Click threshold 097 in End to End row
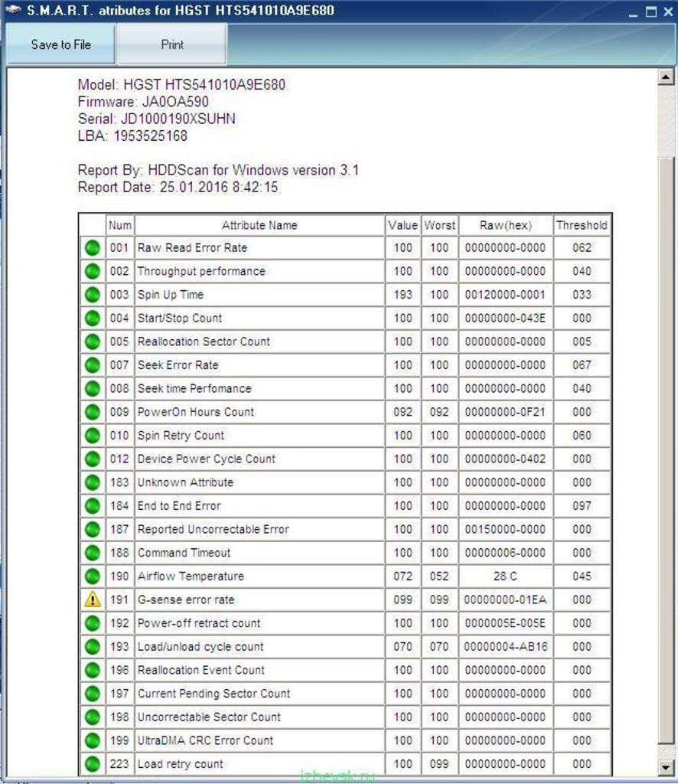The image size is (678, 784). (582, 506)
